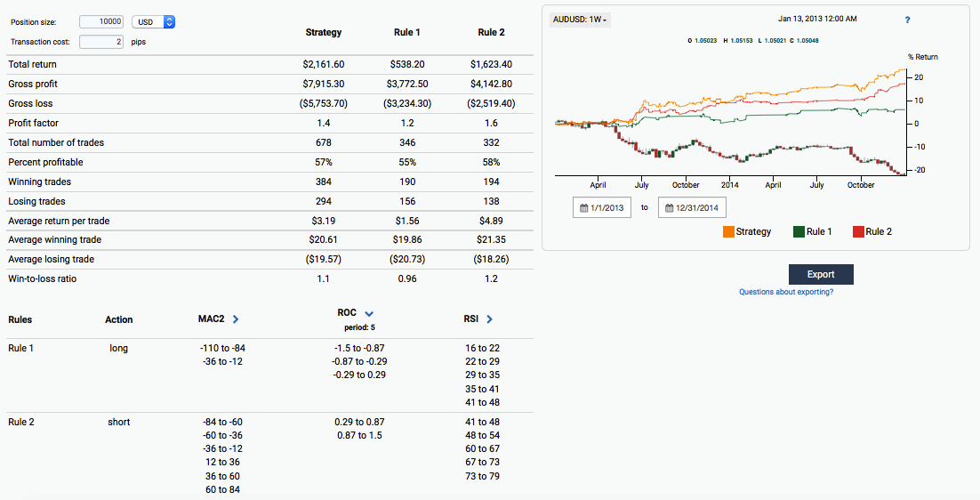Click the Rule 2 row in rules table
Image resolution: width=980 pixels, height=500 pixels.
pos(270,456)
